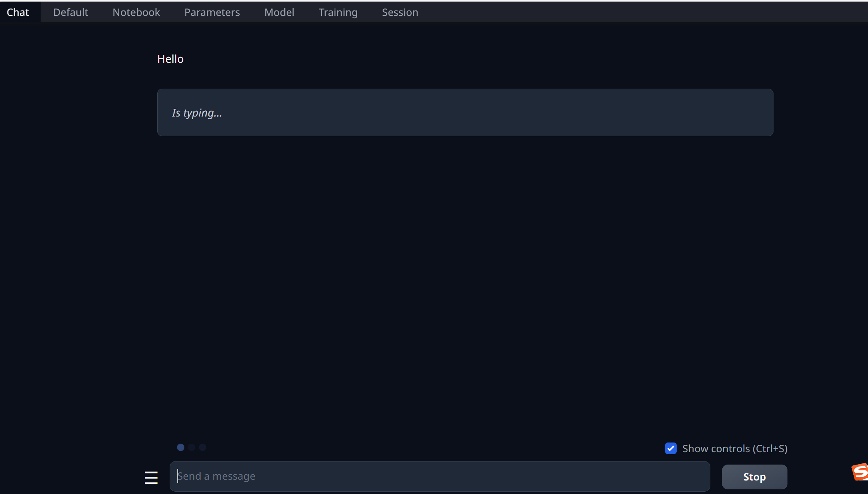Select the Chat tab
Image resolution: width=868 pixels, height=494 pixels.
coord(18,12)
